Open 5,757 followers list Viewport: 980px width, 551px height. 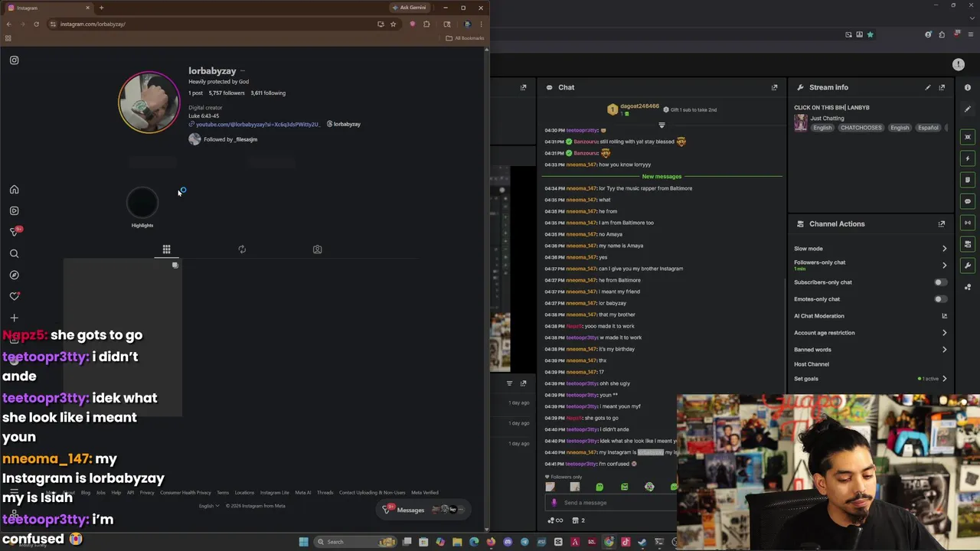pos(227,93)
